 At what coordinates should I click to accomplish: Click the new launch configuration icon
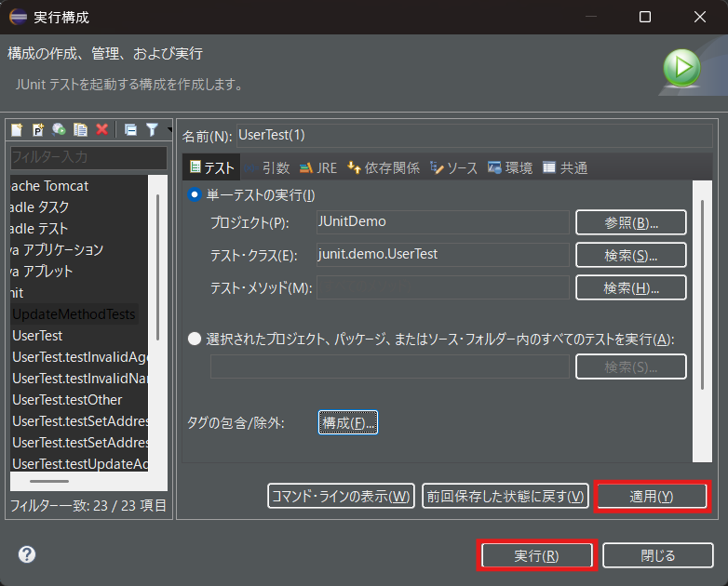[x=17, y=130]
